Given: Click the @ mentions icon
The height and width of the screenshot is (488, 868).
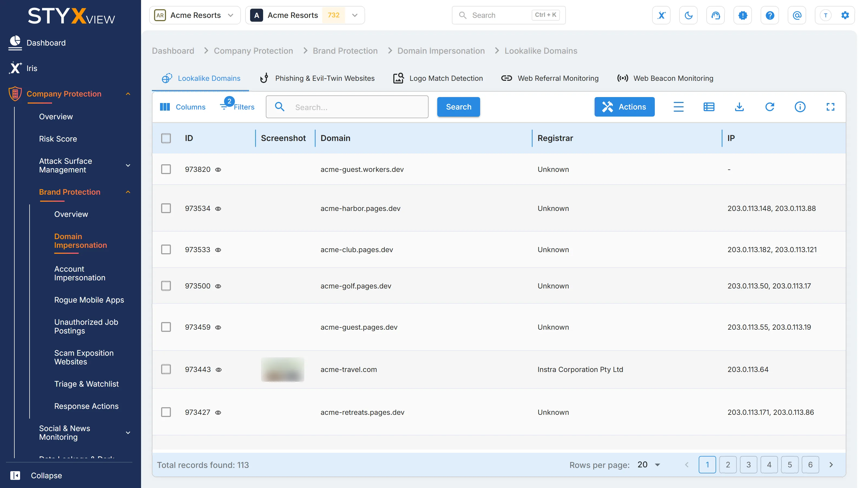Looking at the screenshot, I should [x=797, y=15].
